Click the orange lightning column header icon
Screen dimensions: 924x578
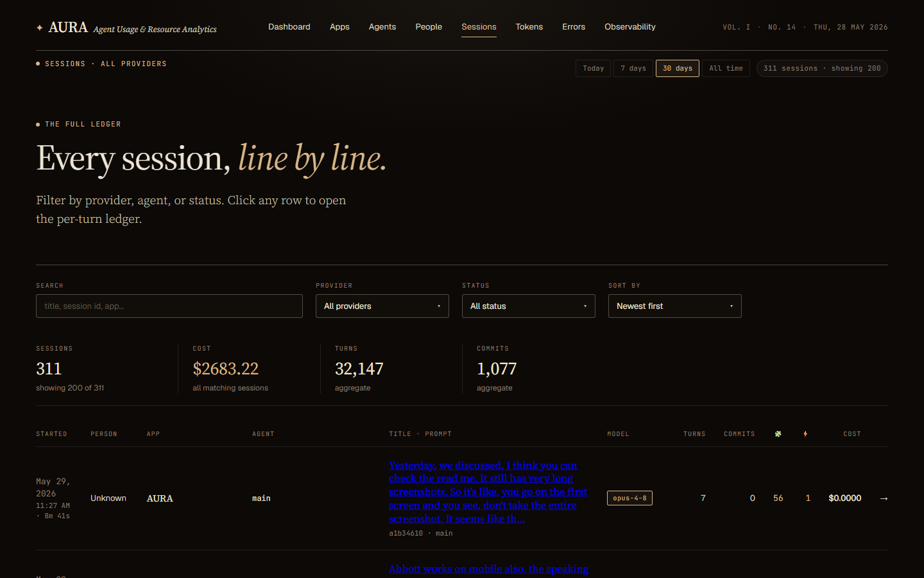(x=805, y=434)
